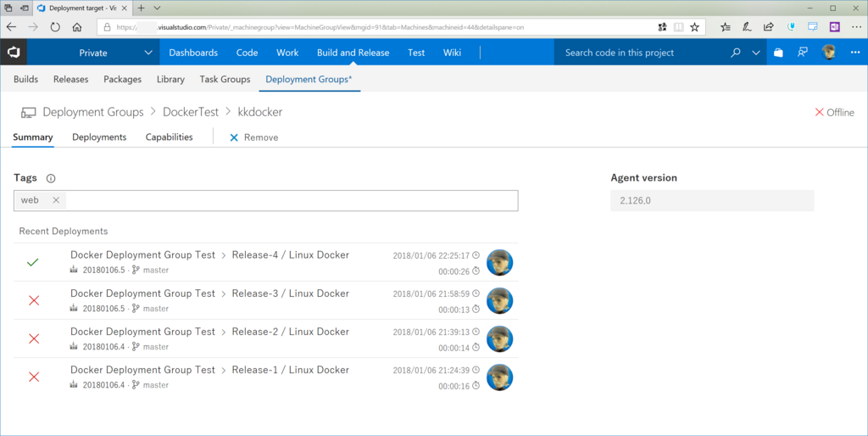868x436 pixels.
Task: Go to the Library tab
Action: (170, 79)
